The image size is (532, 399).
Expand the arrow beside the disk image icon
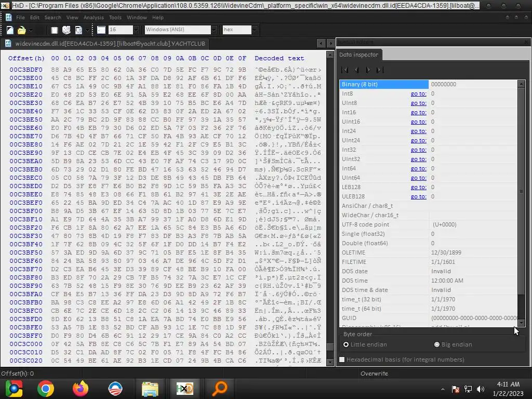point(87,30)
